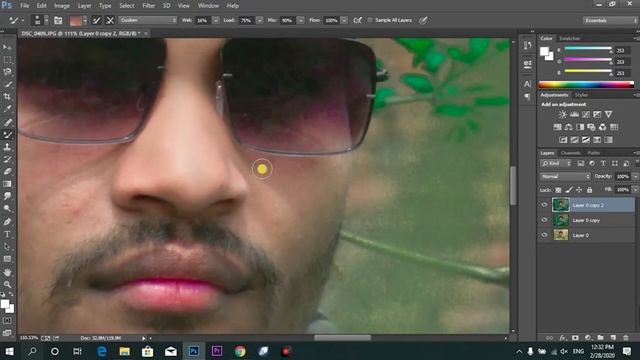Switch to the Paths tab
This screenshot has width=640, height=360.
click(593, 153)
